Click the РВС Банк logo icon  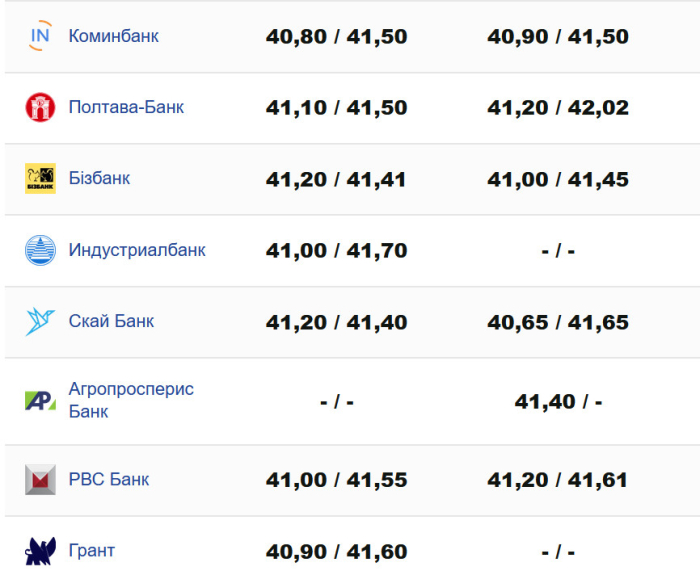[x=40, y=479]
